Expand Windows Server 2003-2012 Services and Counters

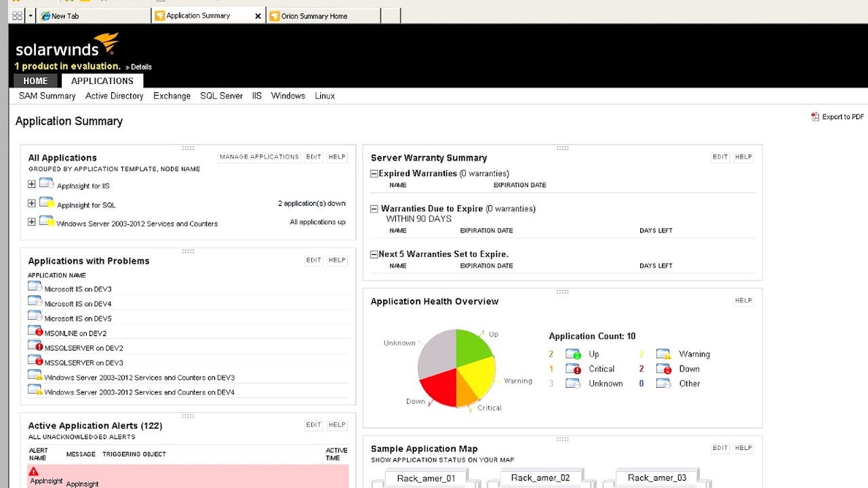tap(31, 222)
